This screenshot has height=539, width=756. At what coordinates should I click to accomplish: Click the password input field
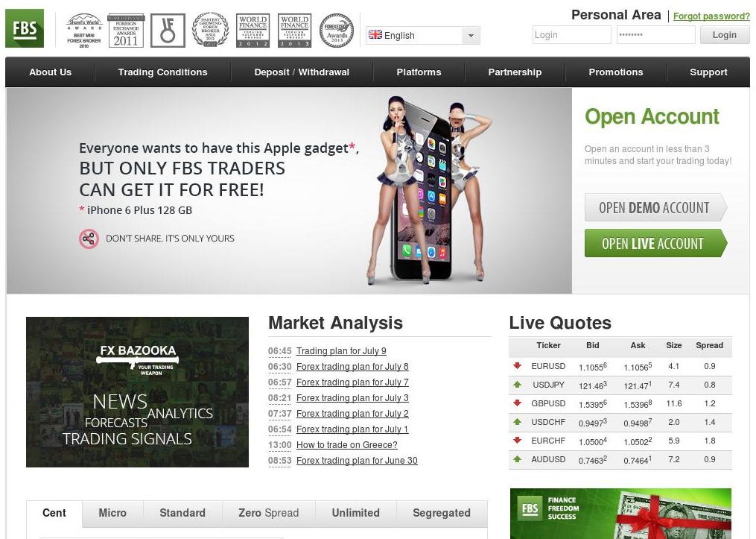click(x=655, y=35)
